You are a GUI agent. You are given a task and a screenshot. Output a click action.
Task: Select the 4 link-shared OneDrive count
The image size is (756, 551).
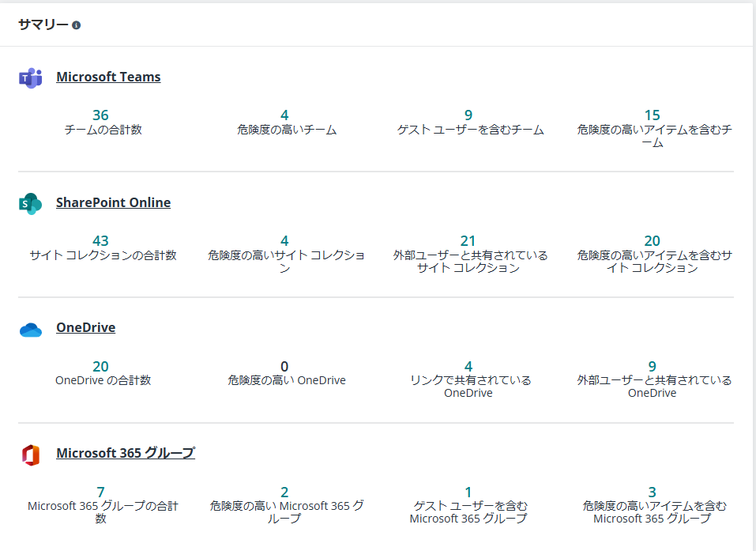468,367
